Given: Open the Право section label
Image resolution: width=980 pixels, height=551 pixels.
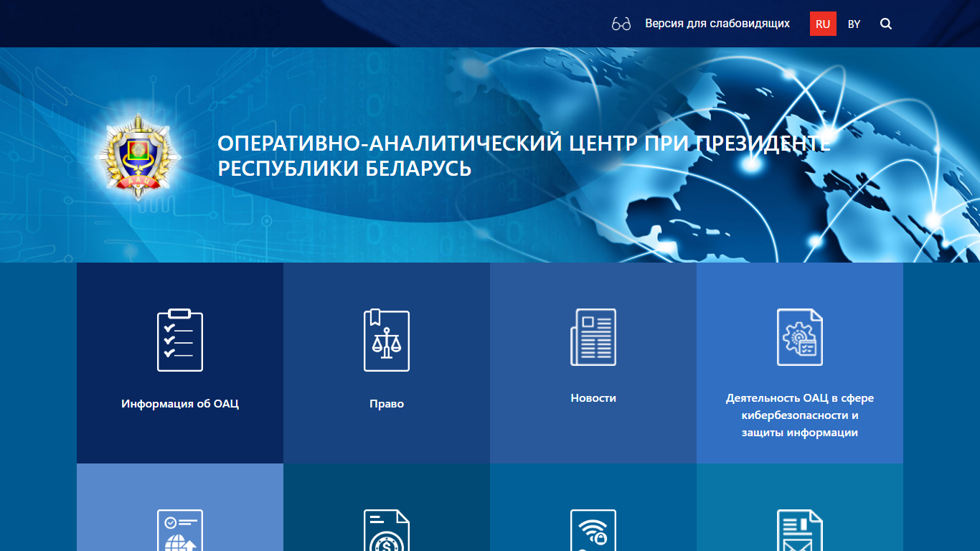Looking at the screenshot, I should click(x=387, y=404).
